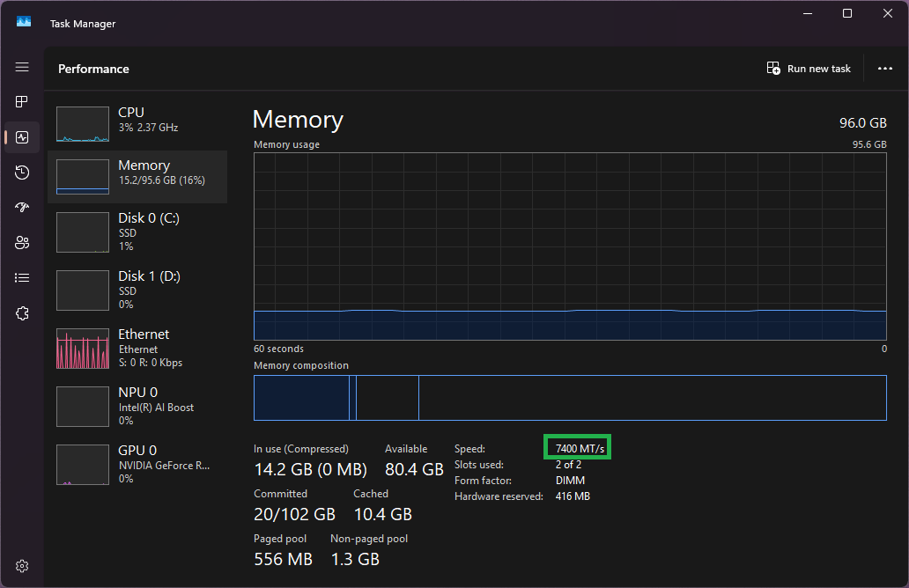Select the Startup apps speedometer icon
This screenshot has width=909, height=588.
coord(21,207)
